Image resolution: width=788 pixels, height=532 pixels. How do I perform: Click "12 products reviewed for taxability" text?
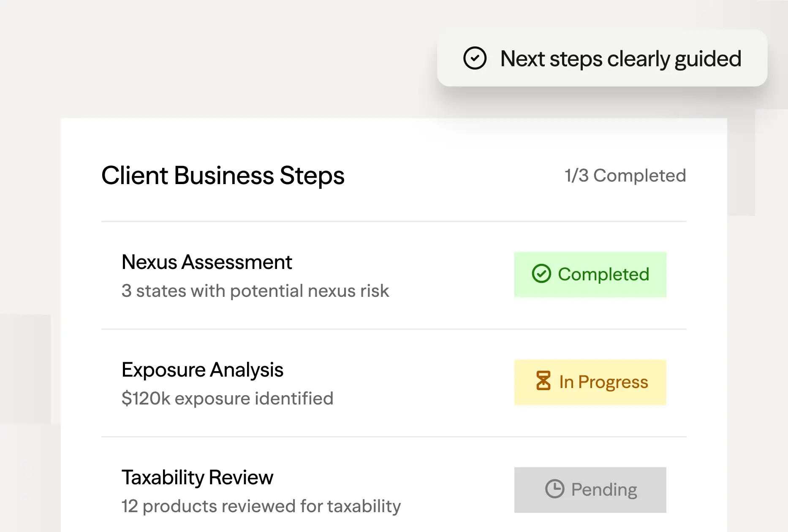[261, 506]
